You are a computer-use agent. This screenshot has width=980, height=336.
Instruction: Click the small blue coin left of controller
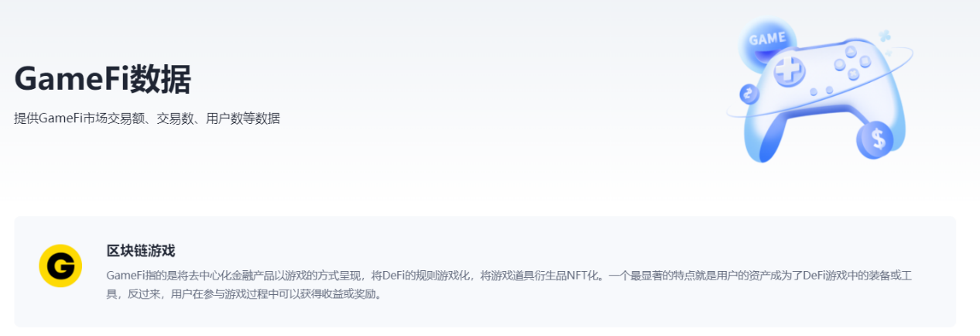point(749,94)
